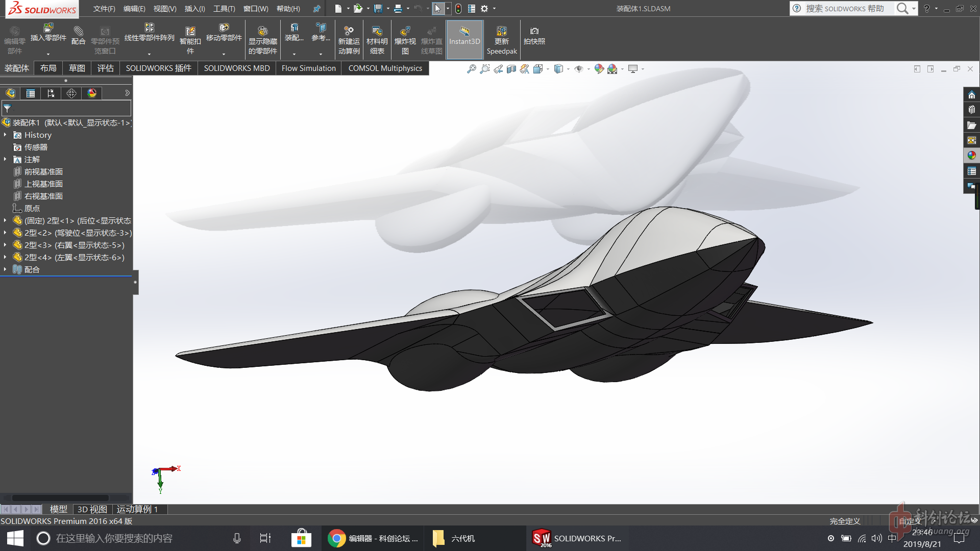Open the SOLIDWORKS Resources home tab

click(x=971, y=95)
